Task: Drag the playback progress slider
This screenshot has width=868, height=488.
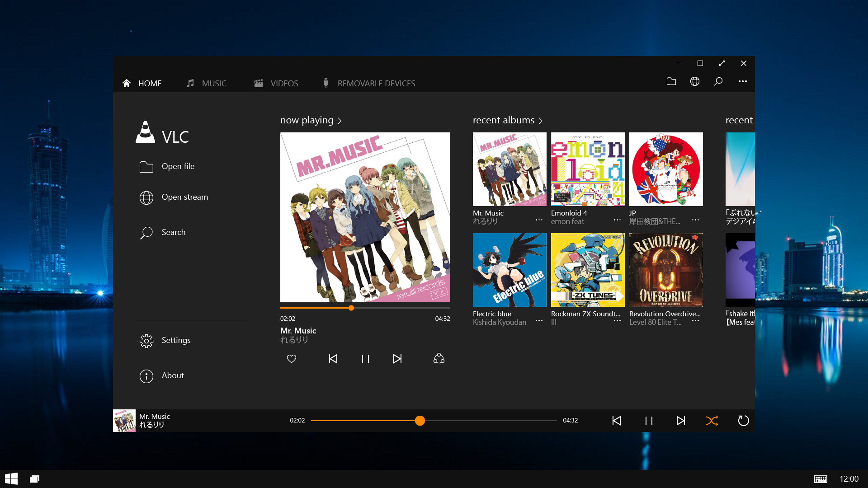Action: [420, 420]
